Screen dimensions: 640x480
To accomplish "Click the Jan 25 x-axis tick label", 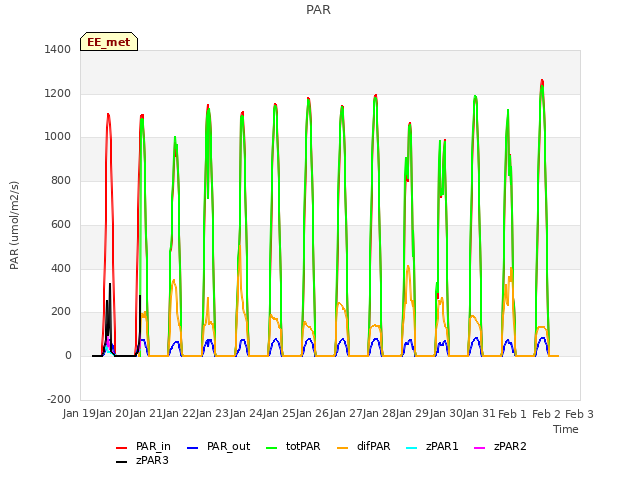I will 280,413.
